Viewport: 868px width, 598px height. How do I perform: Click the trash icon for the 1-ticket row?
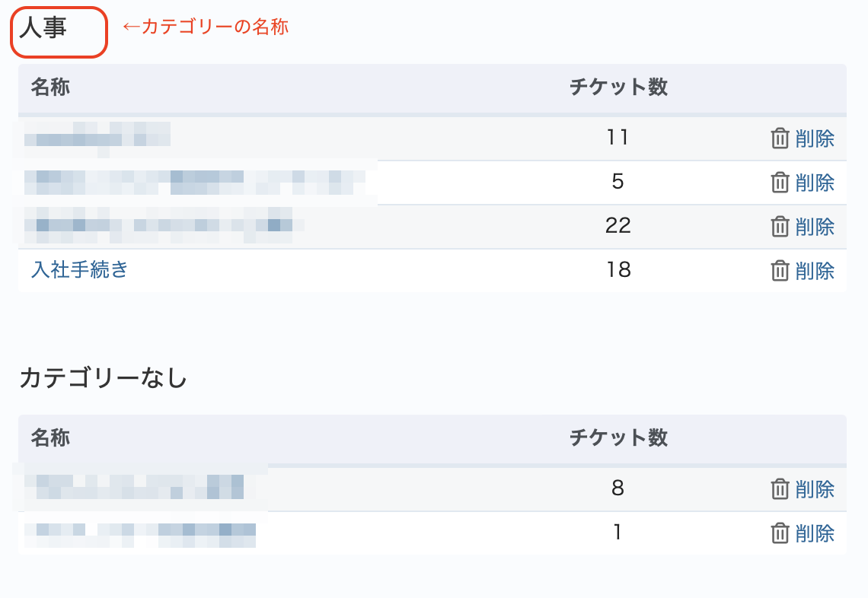point(780,533)
